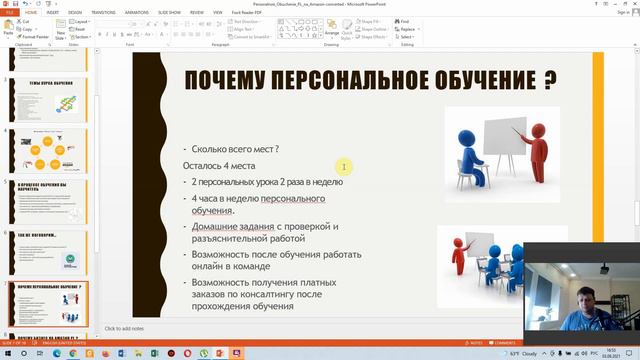The height and width of the screenshot is (360, 640).
Task: Open the Align Text dropdown
Action: [x=241, y=29]
